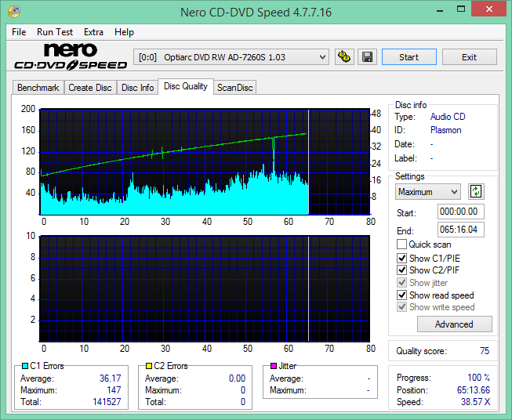Screen dimensions: 512x420
Task: Open the Maximum speed dropdown
Action: (x=428, y=191)
